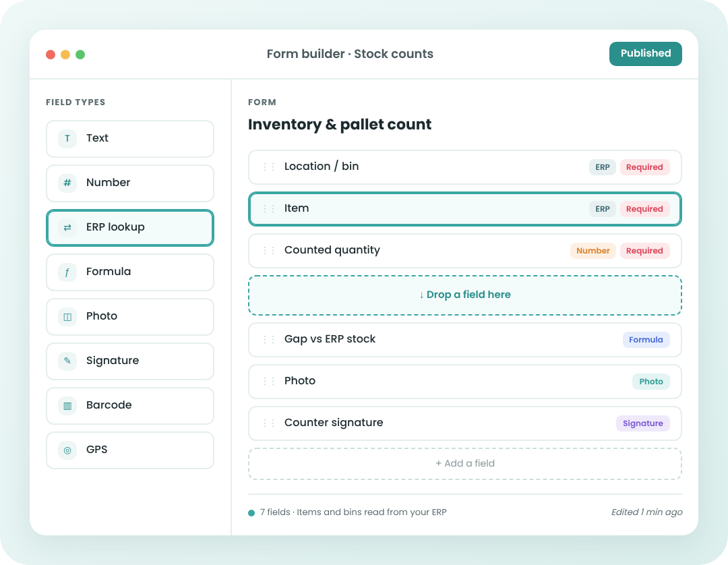Image resolution: width=728 pixels, height=565 pixels.
Task: Click the drag handle on the Item row
Action: coord(269,208)
